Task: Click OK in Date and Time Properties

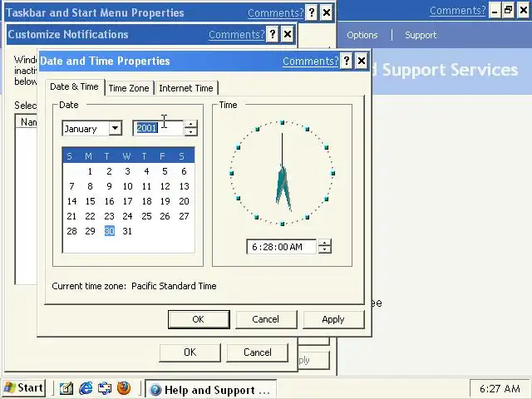Action: click(199, 319)
